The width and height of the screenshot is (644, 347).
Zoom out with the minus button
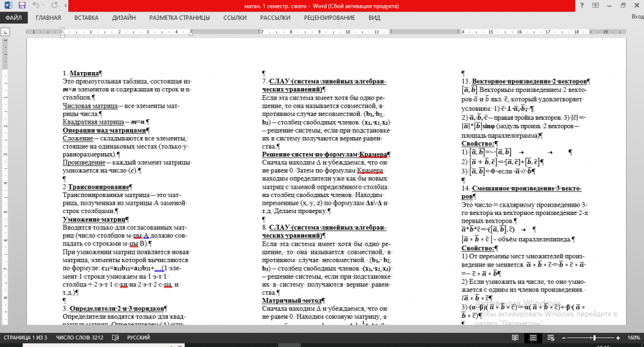tap(564, 338)
